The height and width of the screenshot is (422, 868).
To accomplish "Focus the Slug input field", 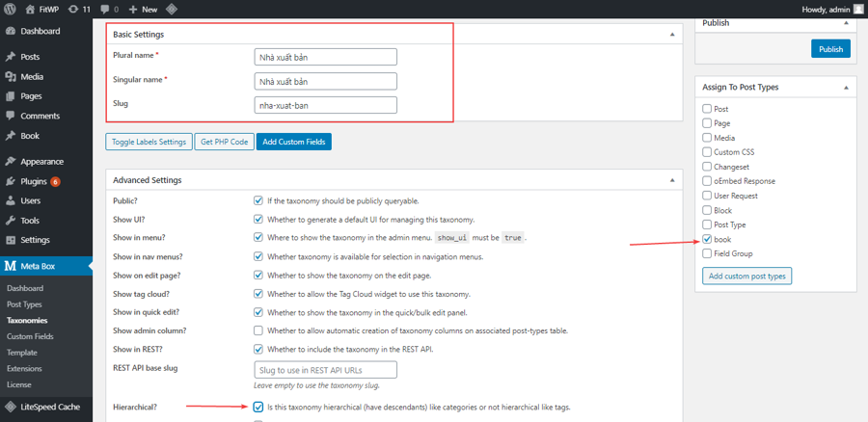I will [x=326, y=105].
